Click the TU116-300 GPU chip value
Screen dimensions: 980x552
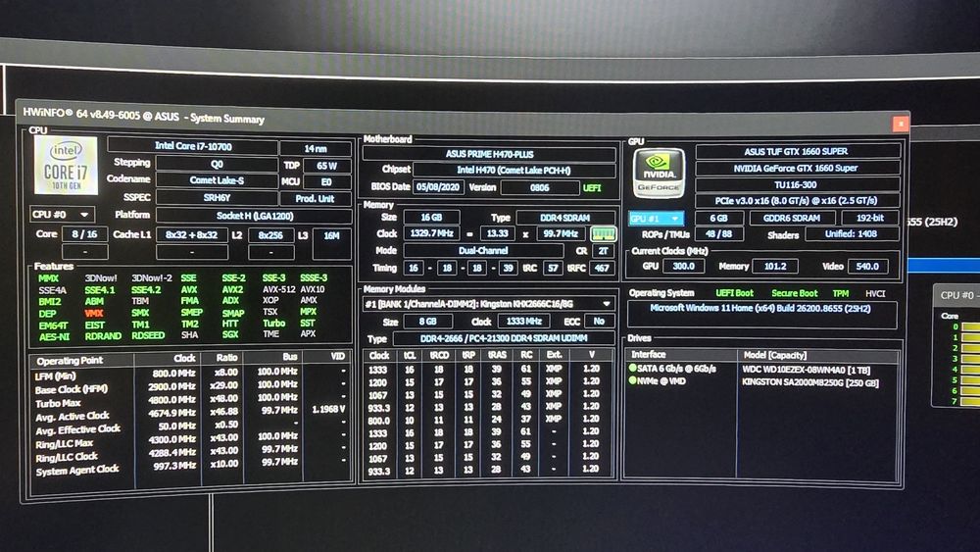(796, 185)
